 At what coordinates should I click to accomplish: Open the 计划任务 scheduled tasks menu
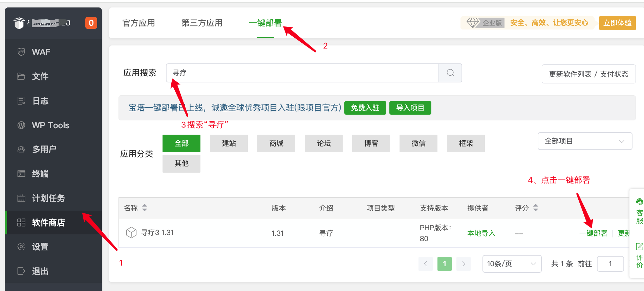point(53,198)
